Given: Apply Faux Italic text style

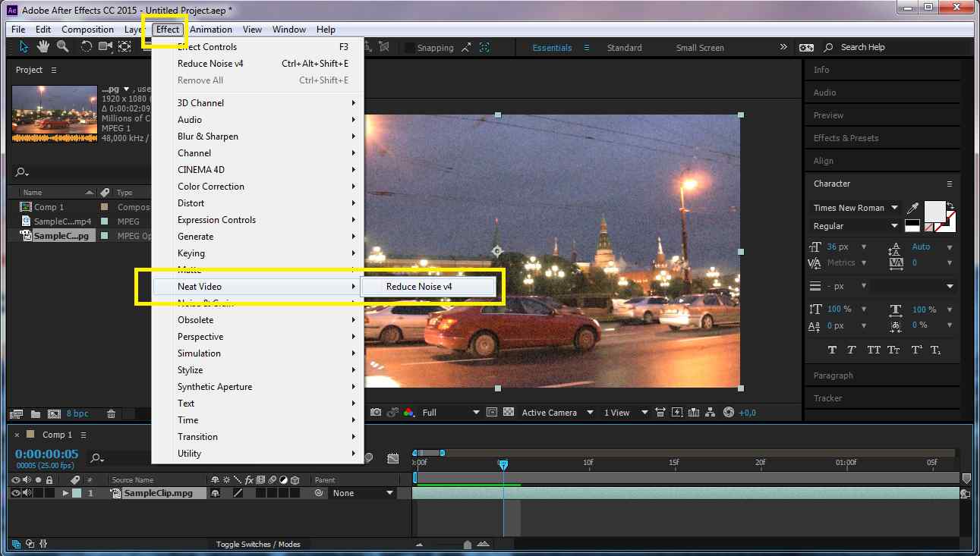Looking at the screenshot, I should (x=852, y=350).
